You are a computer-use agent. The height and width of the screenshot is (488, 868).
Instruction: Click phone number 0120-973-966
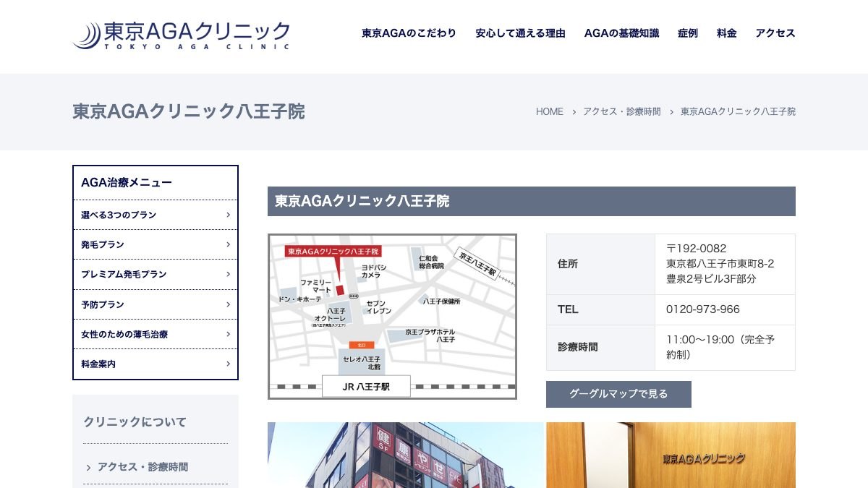click(x=703, y=309)
